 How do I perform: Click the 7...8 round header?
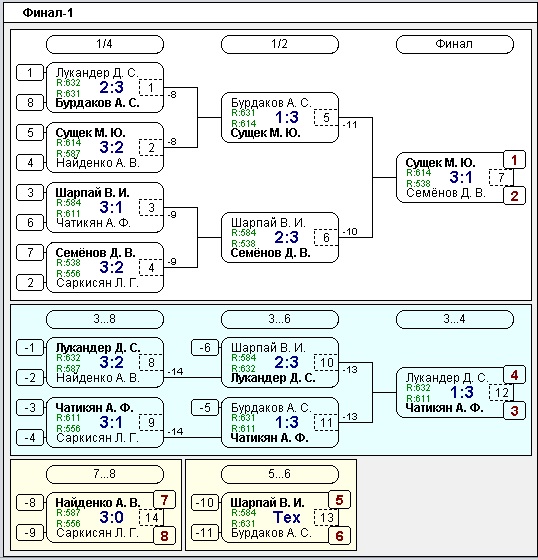pyautogui.click(x=105, y=474)
